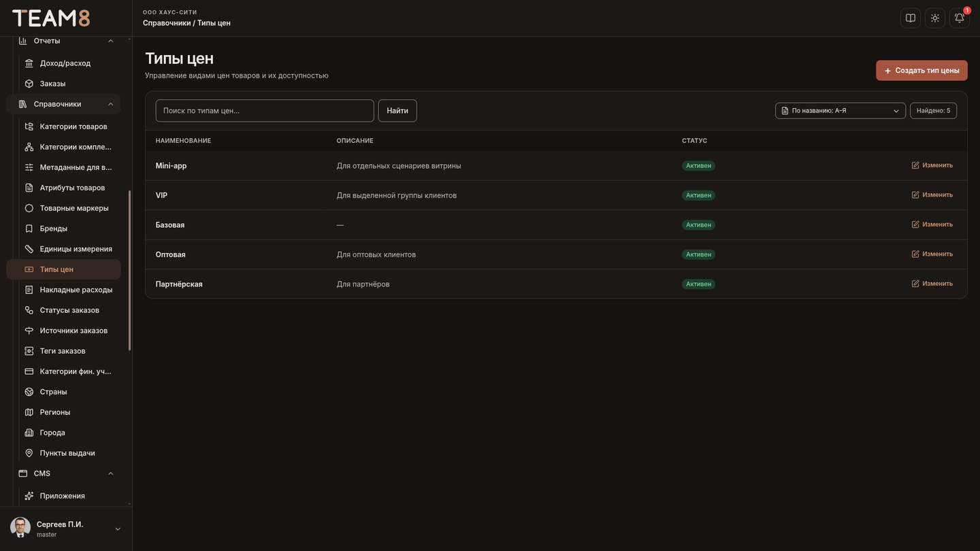The width and height of the screenshot is (980, 551).
Task: Click the Доход/расход sidebar icon
Action: tap(29, 63)
